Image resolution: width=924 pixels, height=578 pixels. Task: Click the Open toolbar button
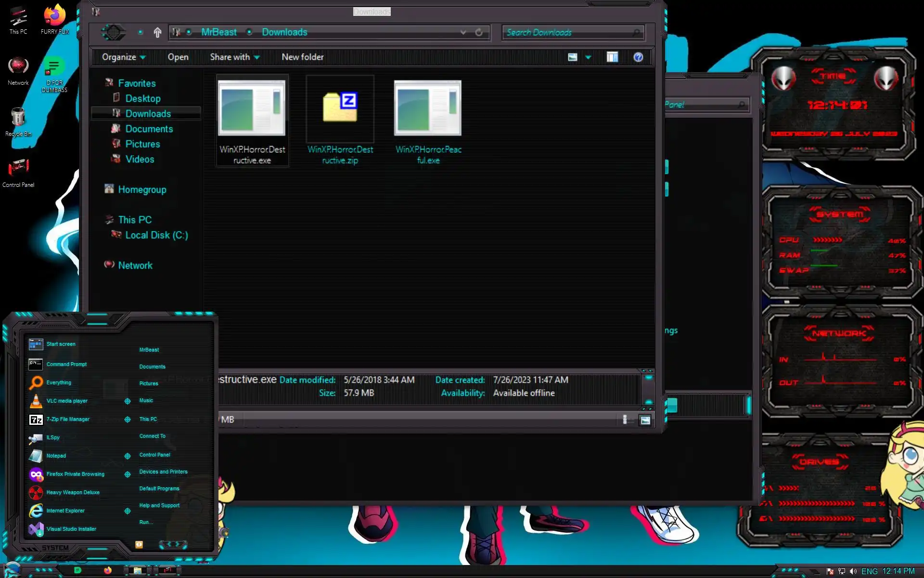(x=178, y=57)
